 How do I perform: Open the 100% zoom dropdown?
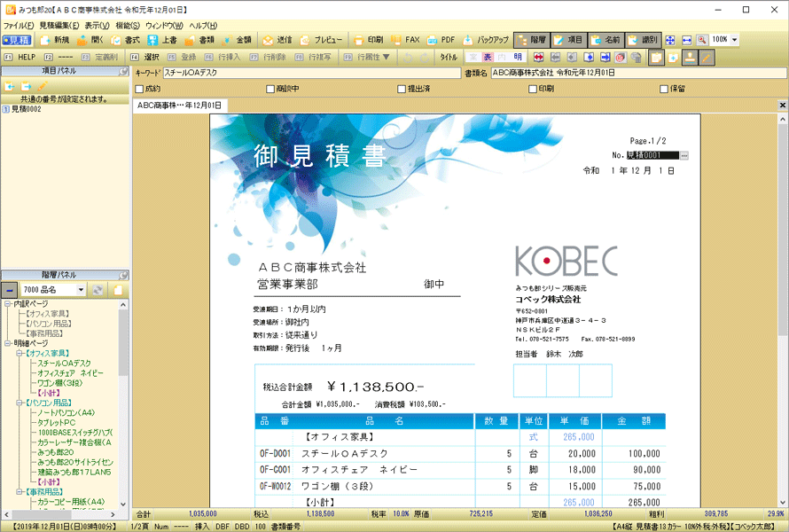coord(735,40)
